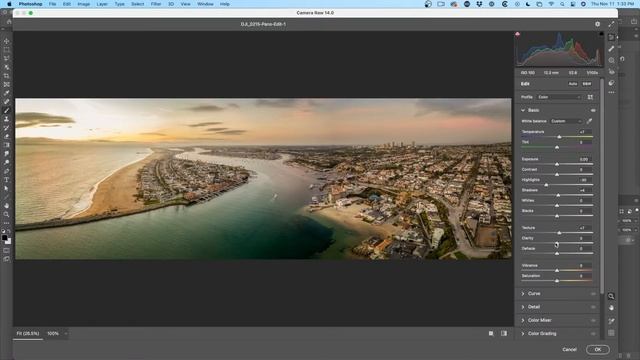
Task: Expand the Color Mixer panel
Action: [523, 320]
